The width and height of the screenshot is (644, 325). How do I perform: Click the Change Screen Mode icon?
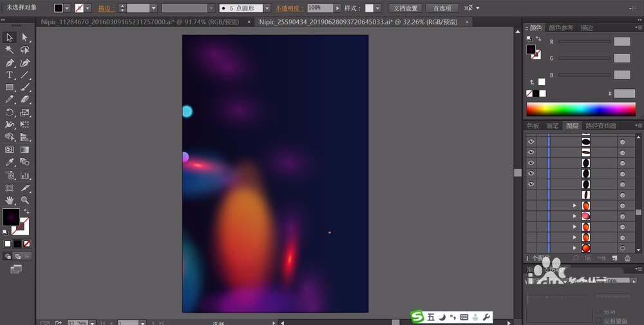[x=16, y=269]
